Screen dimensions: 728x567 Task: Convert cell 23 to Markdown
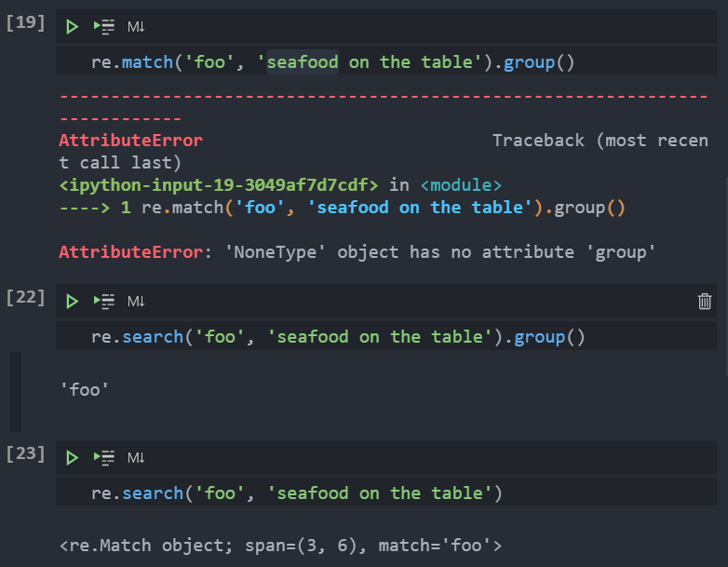136,458
